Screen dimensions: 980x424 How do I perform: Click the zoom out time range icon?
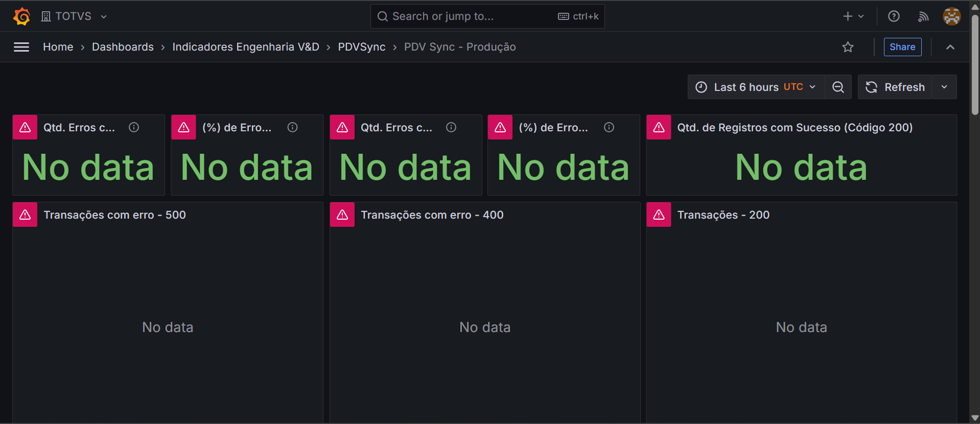pos(838,87)
